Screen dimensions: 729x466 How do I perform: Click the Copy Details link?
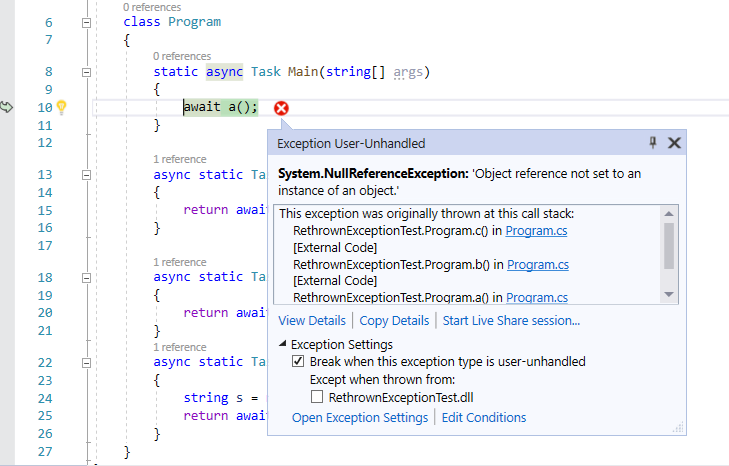tap(394, 320)
